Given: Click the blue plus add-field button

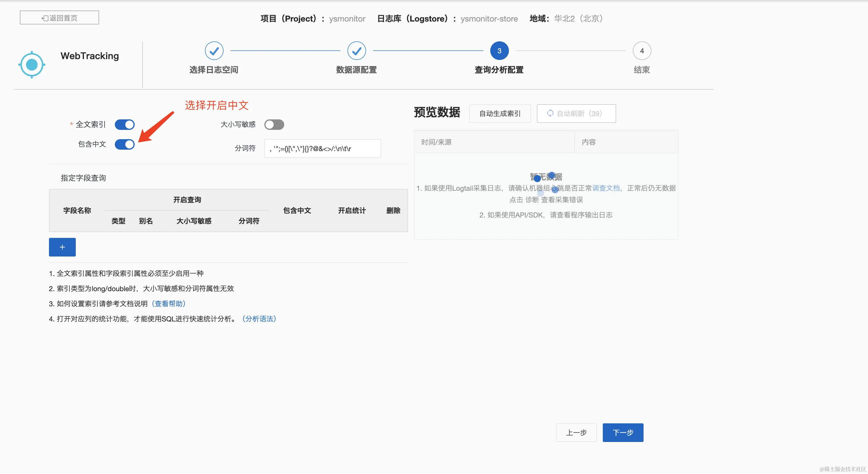Looking at the screenshot, I should point(62,247).
